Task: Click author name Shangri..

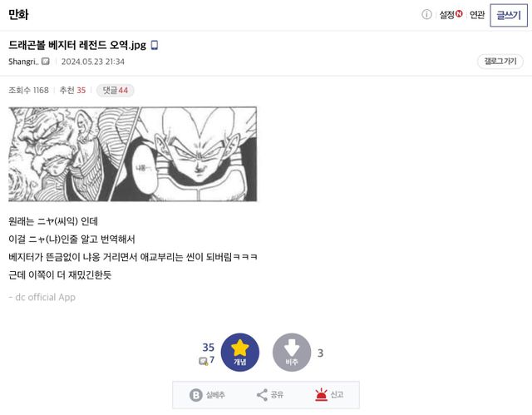Action: pos(23,62)
